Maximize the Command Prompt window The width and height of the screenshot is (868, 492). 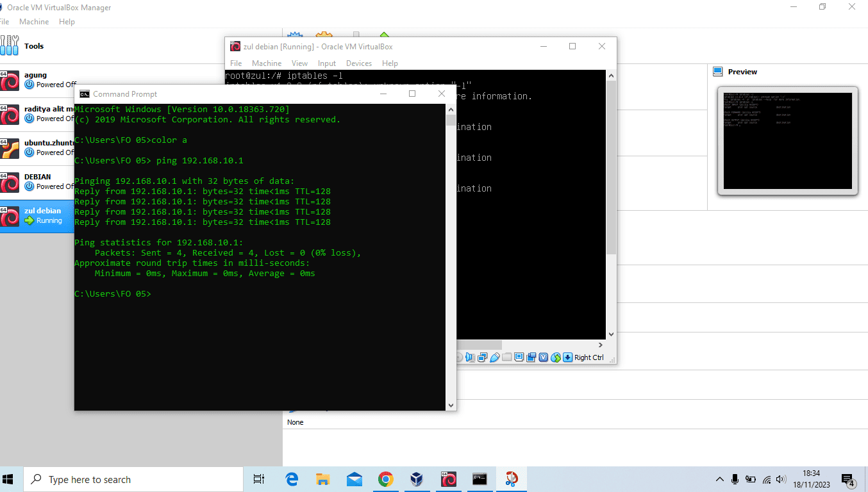412,94
